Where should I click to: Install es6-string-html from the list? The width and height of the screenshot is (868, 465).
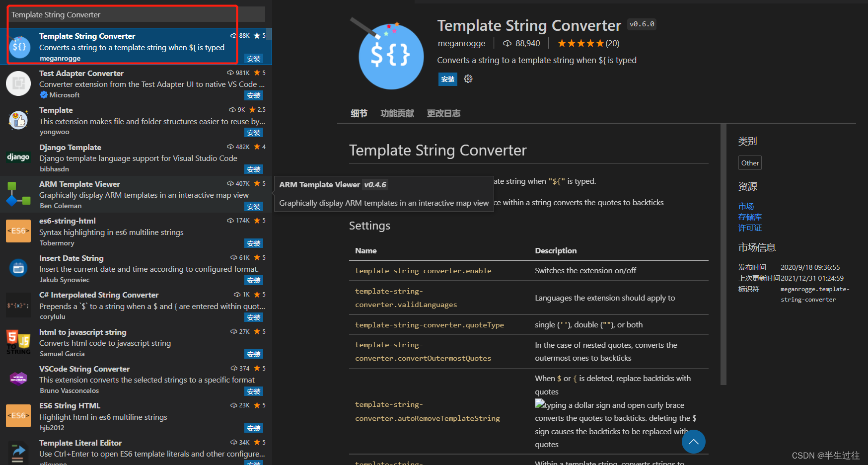[254, 243]
